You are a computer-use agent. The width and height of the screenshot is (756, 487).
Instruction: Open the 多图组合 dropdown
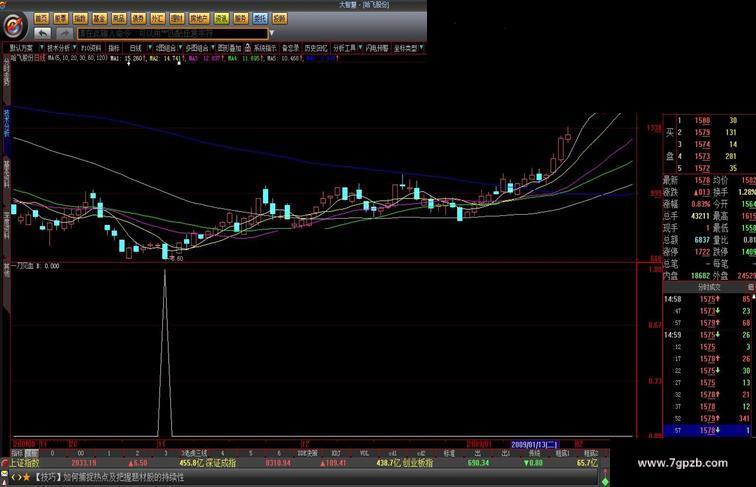pyautogui.click(x=200, y=48)
